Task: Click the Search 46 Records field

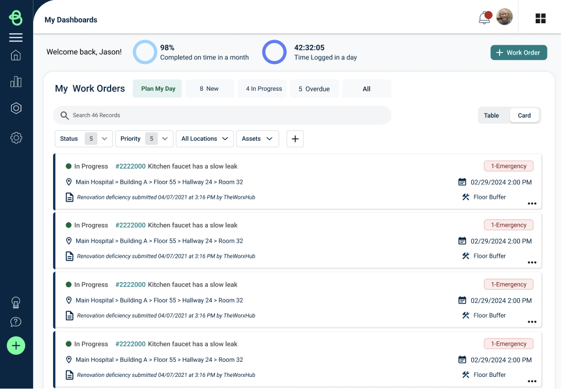Action: click(222, 115)
